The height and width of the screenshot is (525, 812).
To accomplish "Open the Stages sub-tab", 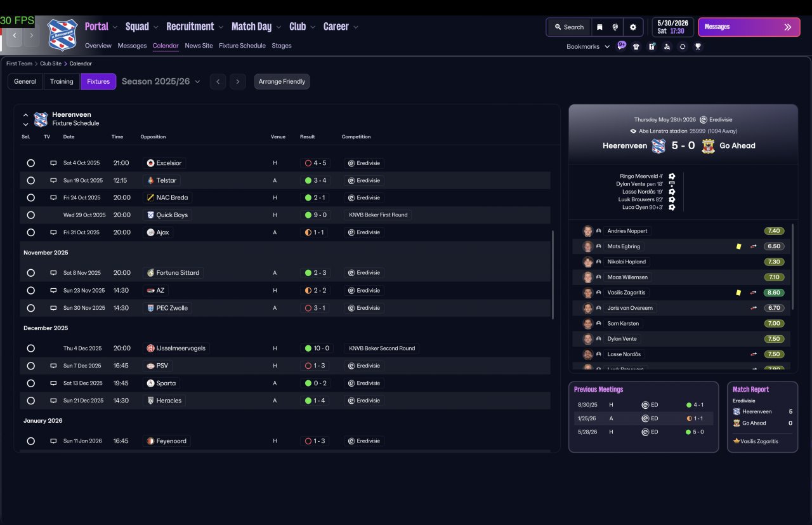I will coord(282,46).
